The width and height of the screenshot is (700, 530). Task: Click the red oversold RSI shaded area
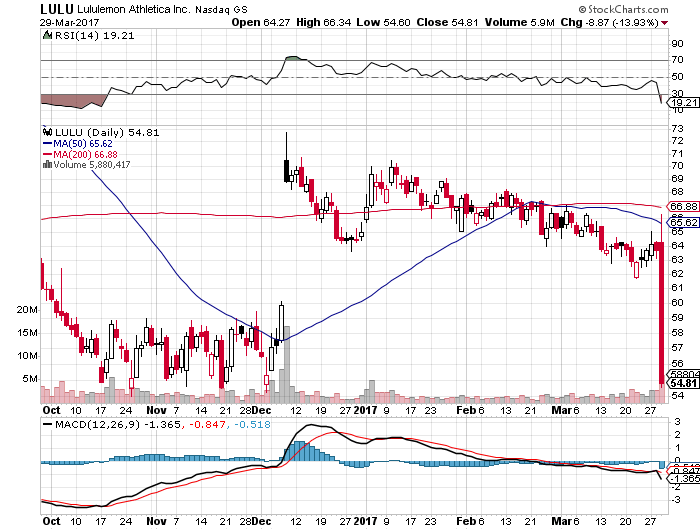point(74,101)
